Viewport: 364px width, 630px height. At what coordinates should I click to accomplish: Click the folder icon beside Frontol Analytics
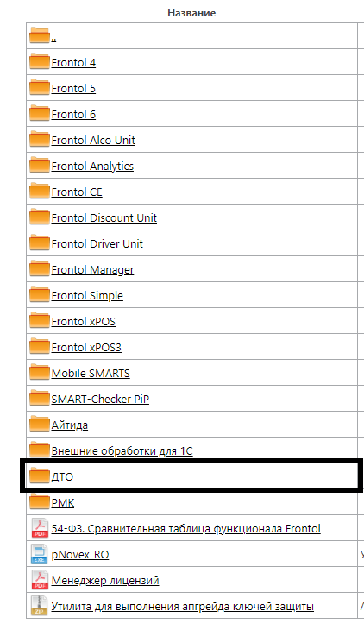39,165
